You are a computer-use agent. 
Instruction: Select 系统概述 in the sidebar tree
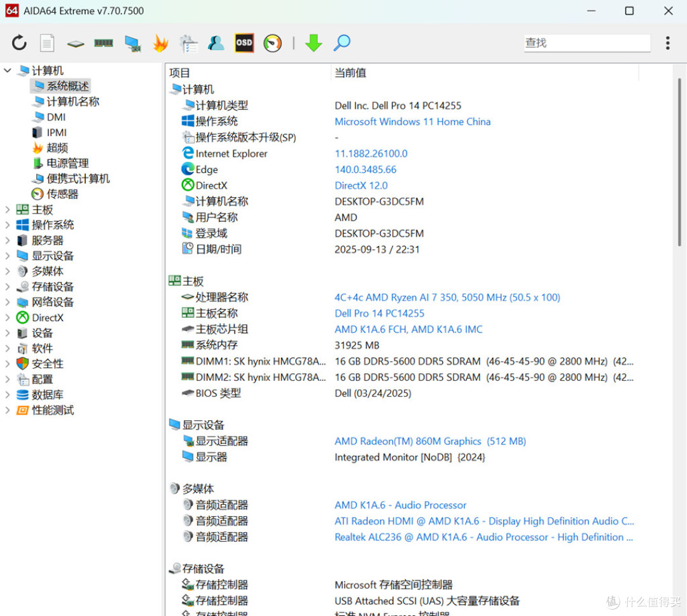pos(60,86)
